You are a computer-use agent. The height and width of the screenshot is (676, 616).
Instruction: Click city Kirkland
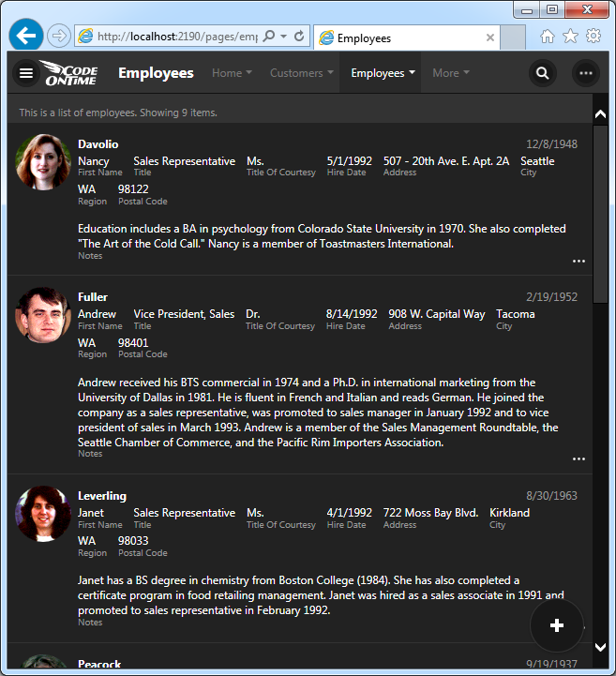(509, 513)
